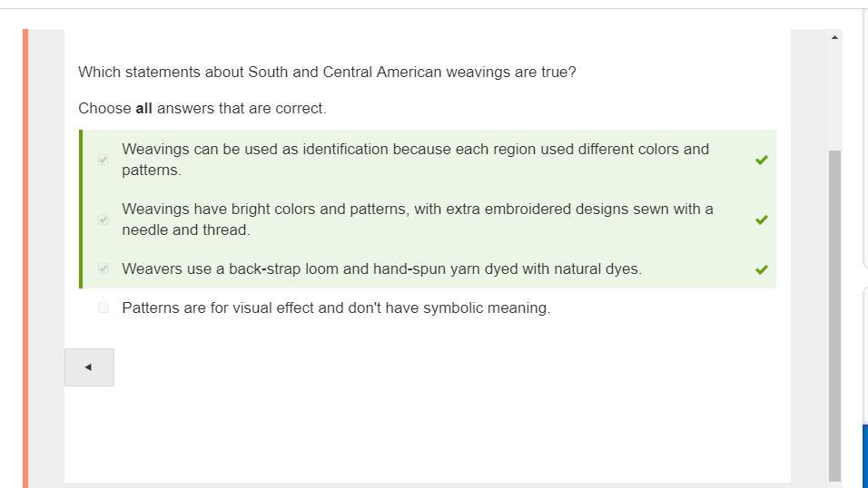Image resolution: width=868 pixels, height=488 pixels.
Task: Click the vertical scrollbar thumb
Action: coord(834,316)
